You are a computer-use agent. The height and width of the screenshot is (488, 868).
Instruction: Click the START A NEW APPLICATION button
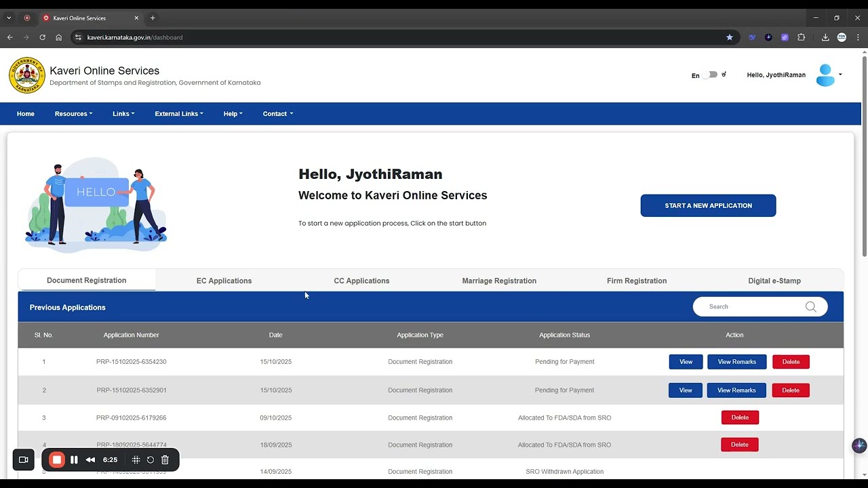pyautogui.click(x=708, y=205)
